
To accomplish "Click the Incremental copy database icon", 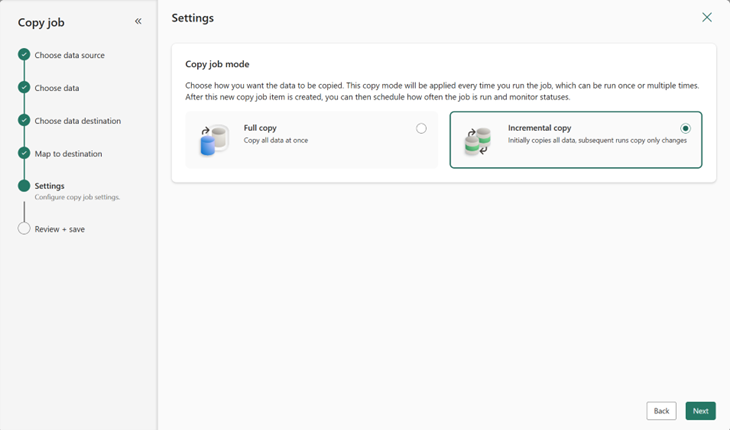I will click(477, 141).
